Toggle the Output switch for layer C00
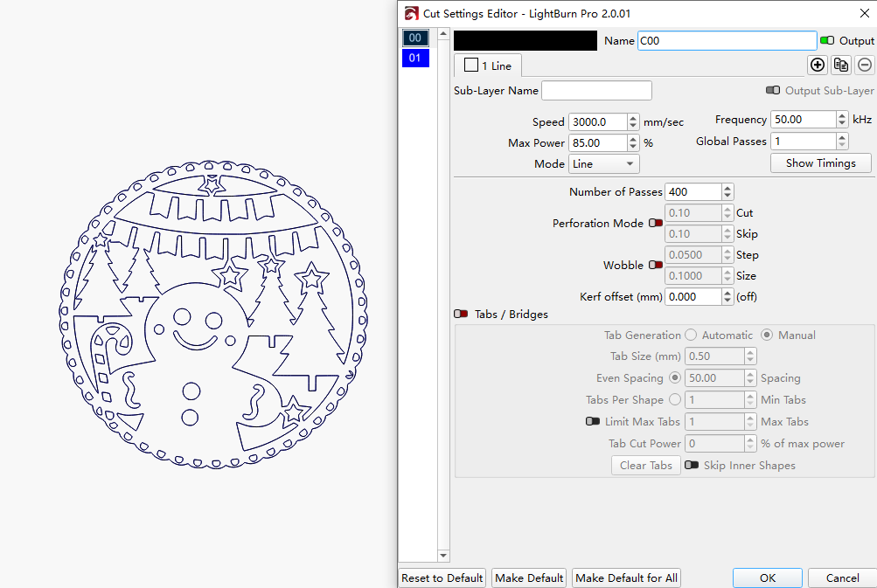The width and height of the screenshot is (877, 588). click(x=829, y=40)
